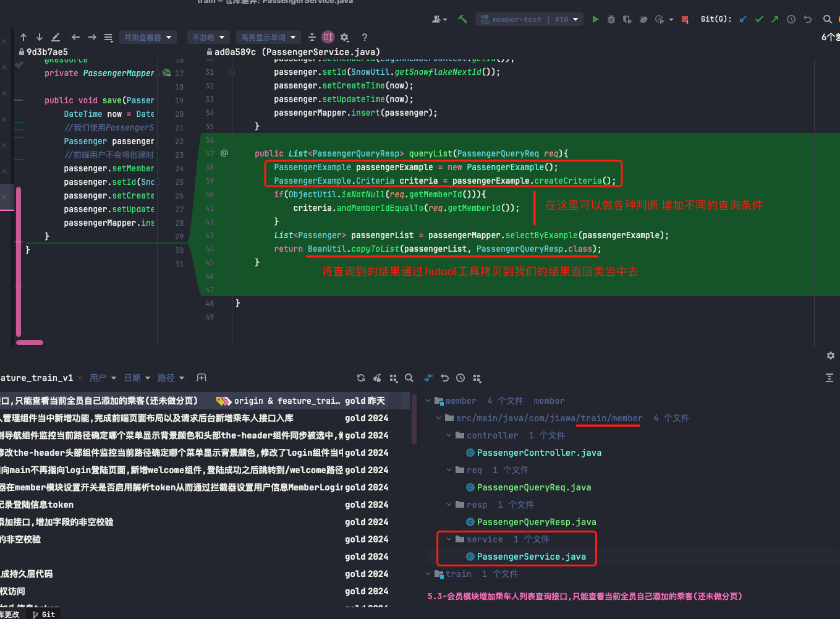Collapse the train module tree node
The width and height of the screenshot is (840, 619).
pos(428,574)
